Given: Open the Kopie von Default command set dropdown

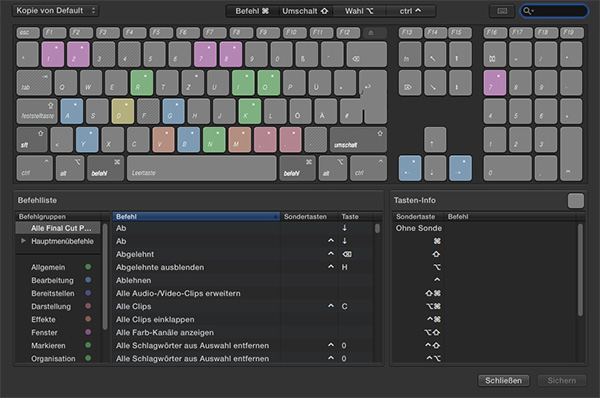Looking at the screenshot, I should 56,10.
